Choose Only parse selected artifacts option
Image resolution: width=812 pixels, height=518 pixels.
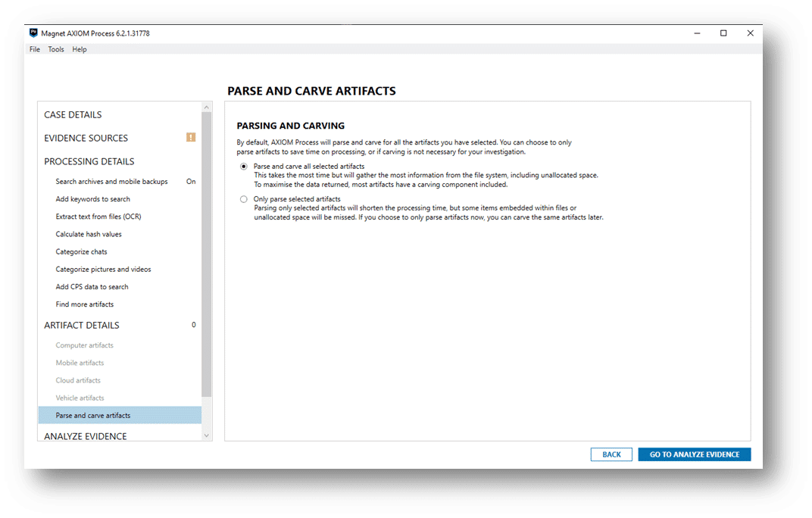tap(243, 199)
